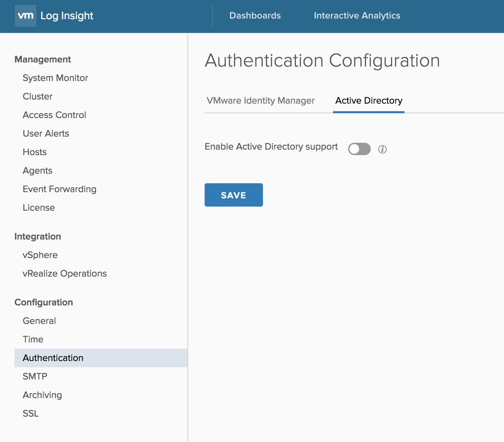This screenshot has width=504, height=442.
Task: Select User Alerts in Management
Action: (x=46, y=133)
